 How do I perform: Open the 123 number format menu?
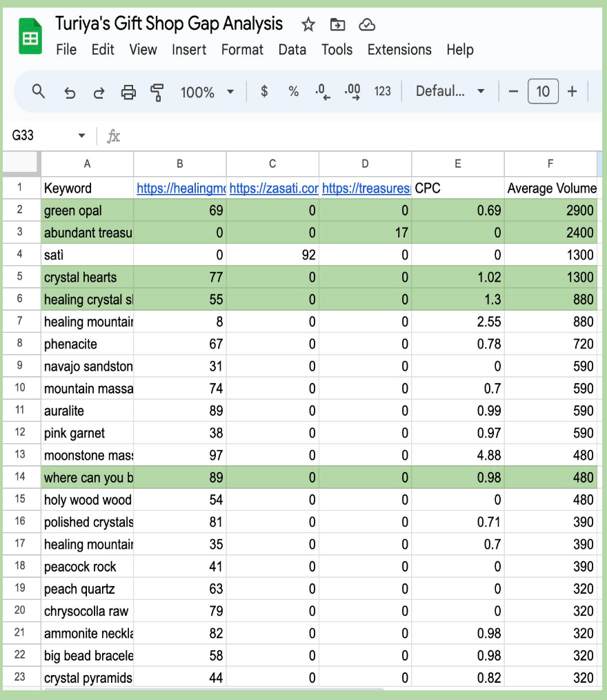(x=383, y=90)
